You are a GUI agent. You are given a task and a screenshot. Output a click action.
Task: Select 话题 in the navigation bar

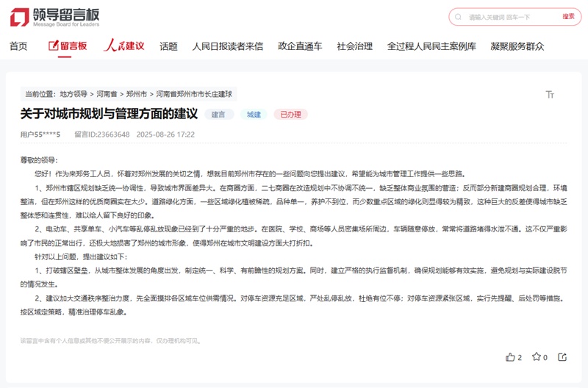pos(168,46)
